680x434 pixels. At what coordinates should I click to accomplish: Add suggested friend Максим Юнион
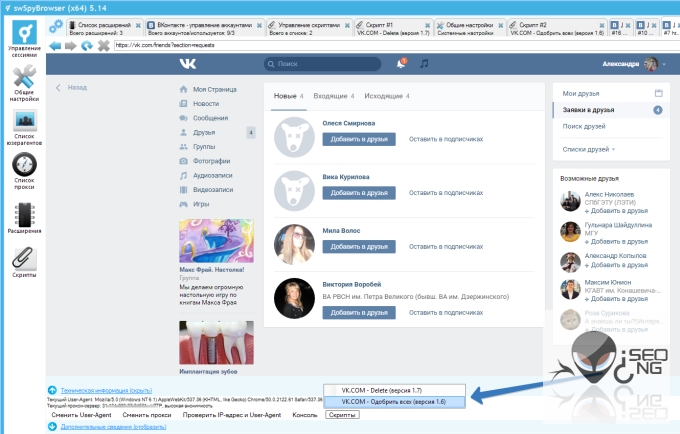tap(616, 299)
